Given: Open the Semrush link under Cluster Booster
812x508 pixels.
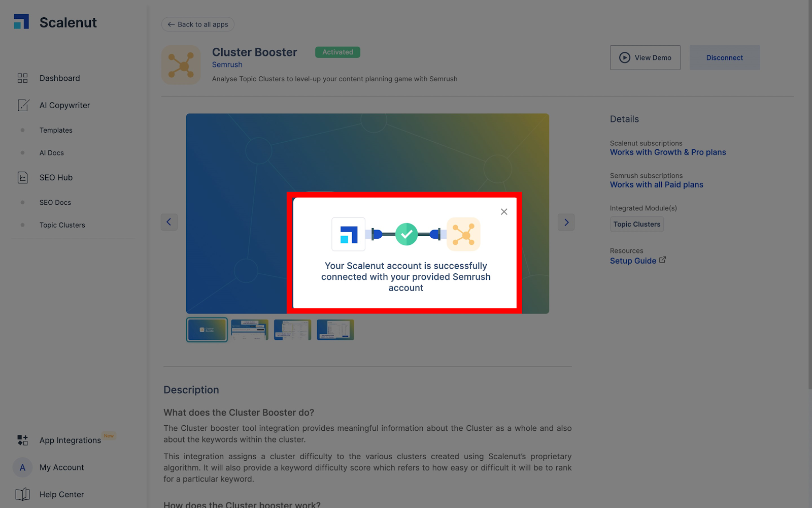Looking at the screenshot, I should click(227, 65).
